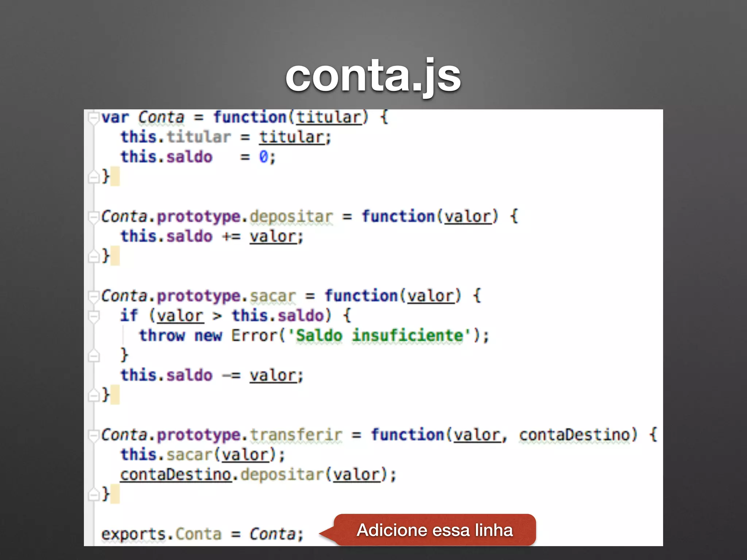Click fold-end marker closing transferir function
This screenshot has width=747, height=560.
tap(94, 494)
